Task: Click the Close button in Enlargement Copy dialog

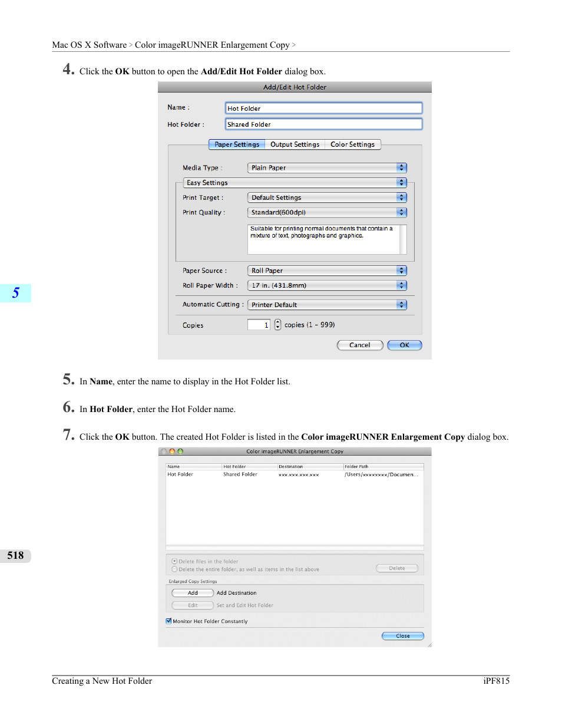Action: [403, 636]
